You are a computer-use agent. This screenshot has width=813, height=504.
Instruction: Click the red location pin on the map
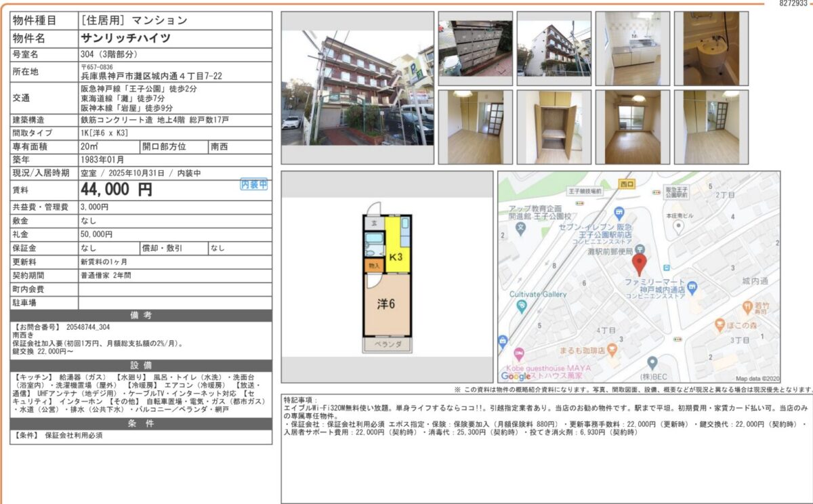click(639, 264)
